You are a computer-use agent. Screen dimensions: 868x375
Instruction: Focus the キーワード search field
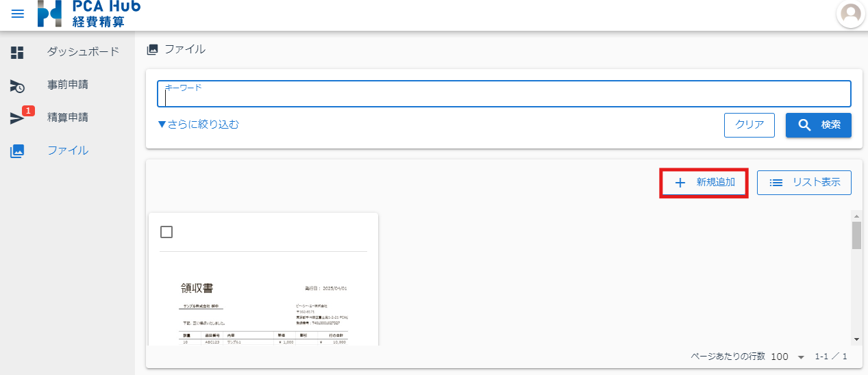[x=504, y=94]
